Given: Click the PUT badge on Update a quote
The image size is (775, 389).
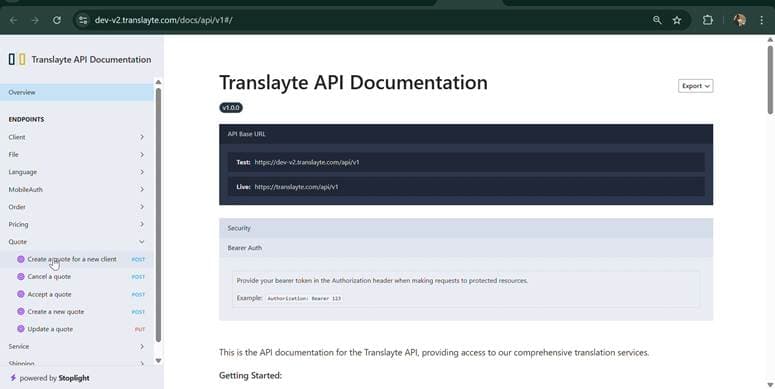Looking at the screenshot, I should coord(140,330).
